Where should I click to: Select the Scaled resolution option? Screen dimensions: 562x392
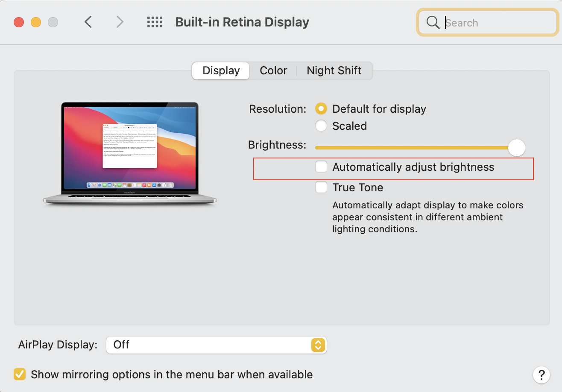point(321,126)
